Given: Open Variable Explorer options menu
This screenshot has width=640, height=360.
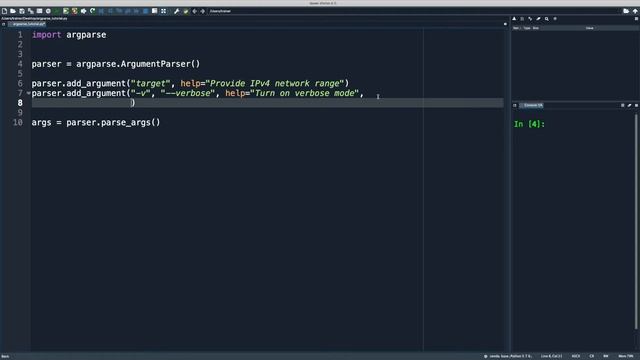Looking at the screenshot, I should 636,19.
